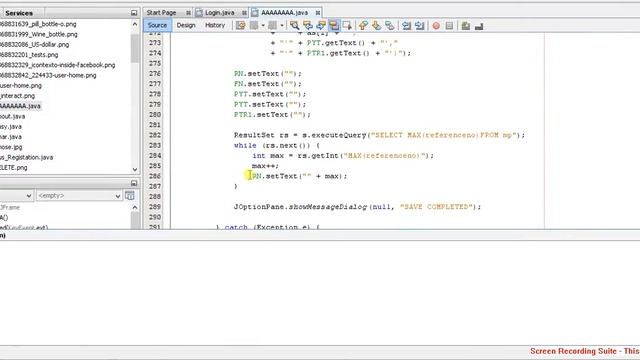Start macro recording with red circle icon
This screenshot has width=640, height=360.
436,26
